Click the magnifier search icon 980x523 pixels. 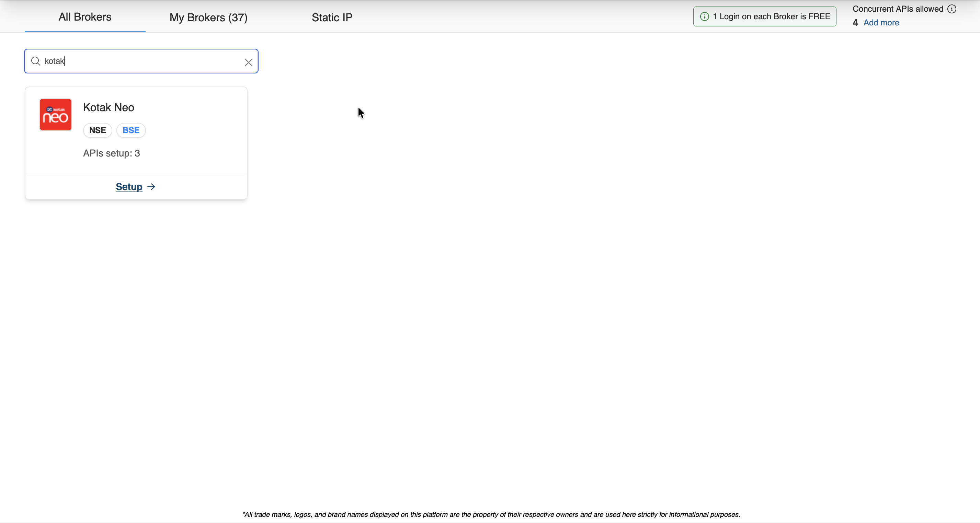(x=36, y=61)
